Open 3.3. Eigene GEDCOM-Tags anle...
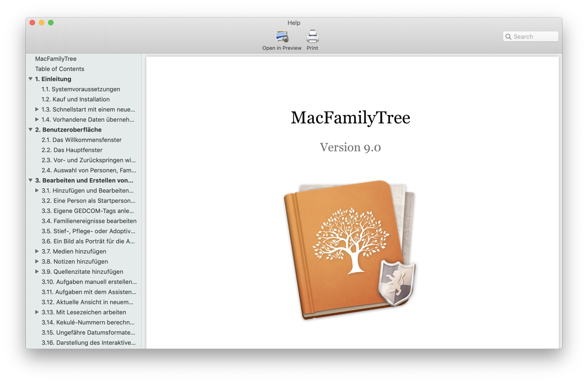 click(x=88, y=210)
